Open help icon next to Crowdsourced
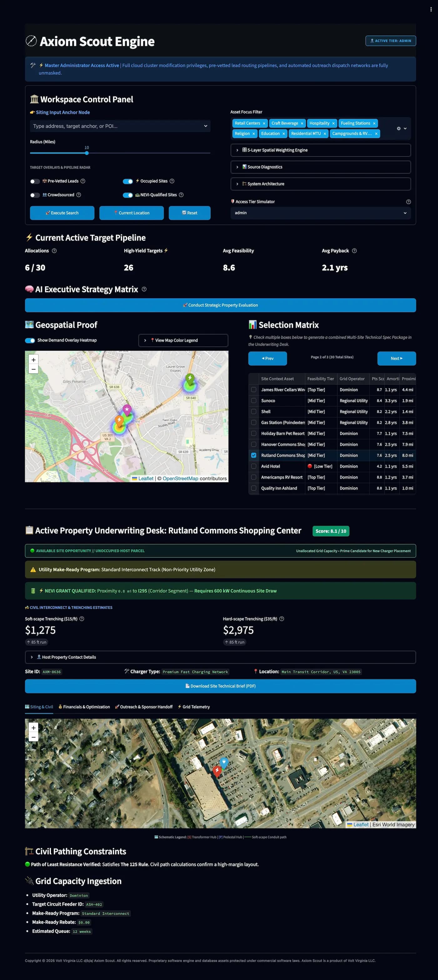Screen dimensions: 438x980 tap(79, 195)
